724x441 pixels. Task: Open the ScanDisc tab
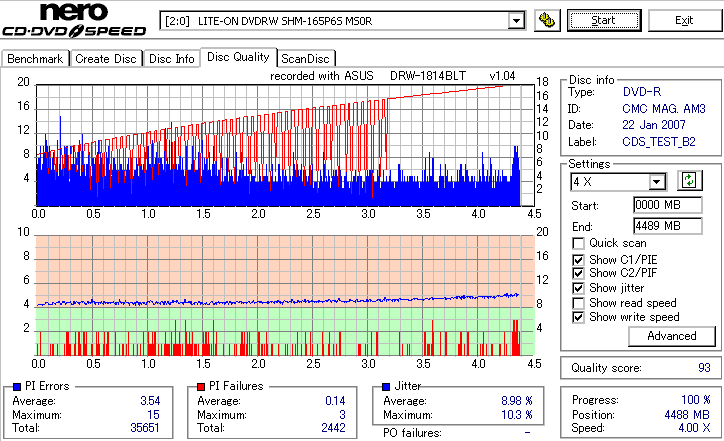(x=305, y=59)
